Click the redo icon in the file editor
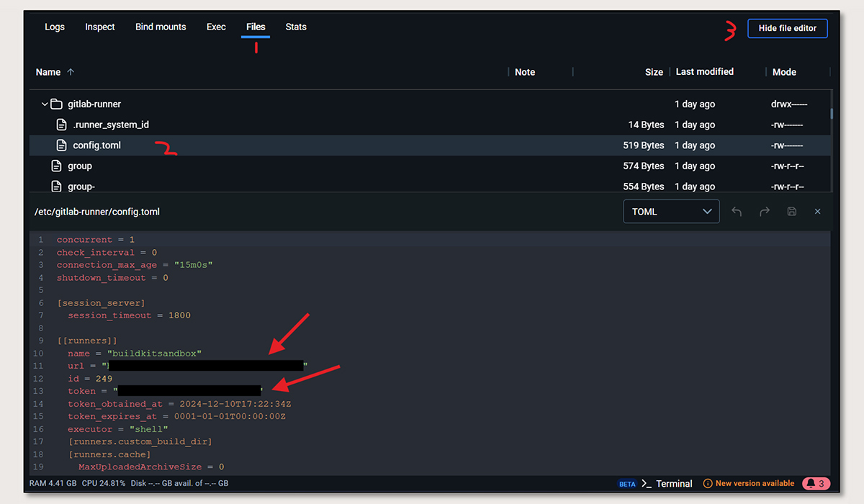Viewport: 864px width, 504px height. point(765,211)
